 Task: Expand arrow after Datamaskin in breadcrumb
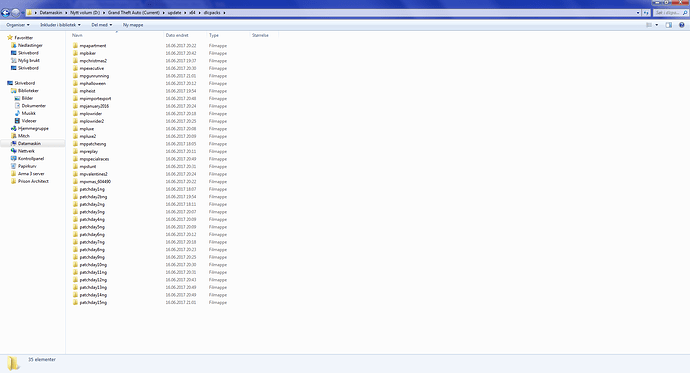tap(66, 13)
